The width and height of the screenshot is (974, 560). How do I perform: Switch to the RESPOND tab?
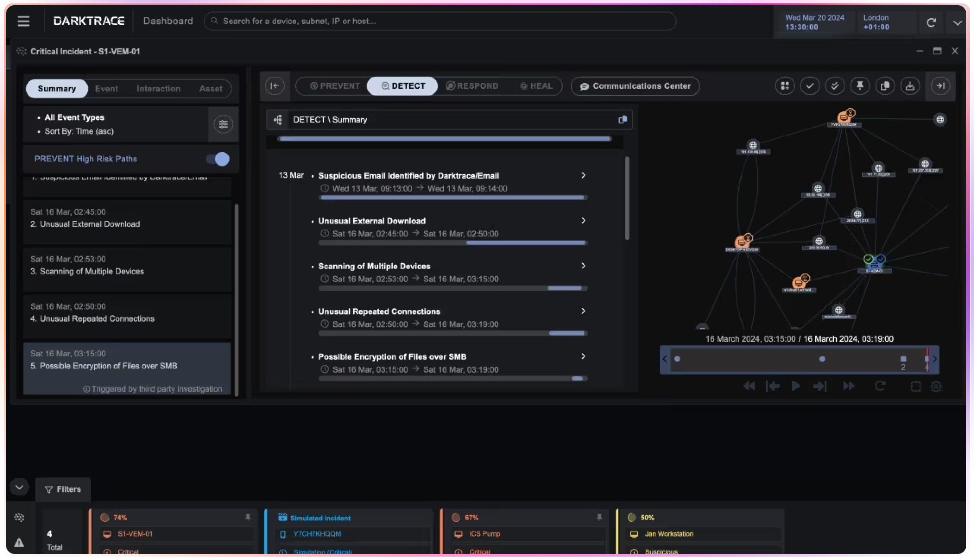472,86
